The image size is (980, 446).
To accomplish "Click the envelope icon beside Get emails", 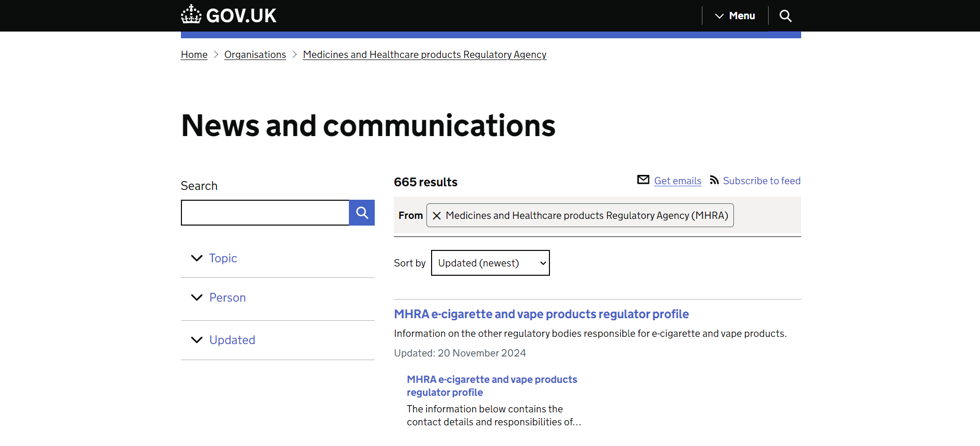I will (x=643, y=180).
